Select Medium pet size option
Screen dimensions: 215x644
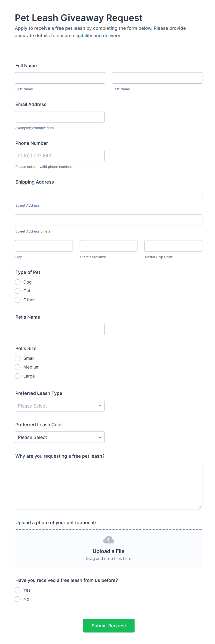pyautogui.click(x=18, y=367)
